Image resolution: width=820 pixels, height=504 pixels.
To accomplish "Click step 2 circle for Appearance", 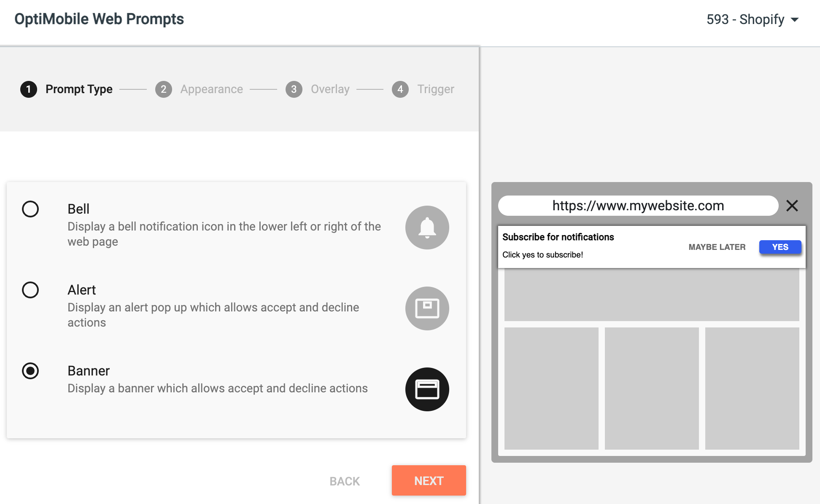I will point(164,89).
